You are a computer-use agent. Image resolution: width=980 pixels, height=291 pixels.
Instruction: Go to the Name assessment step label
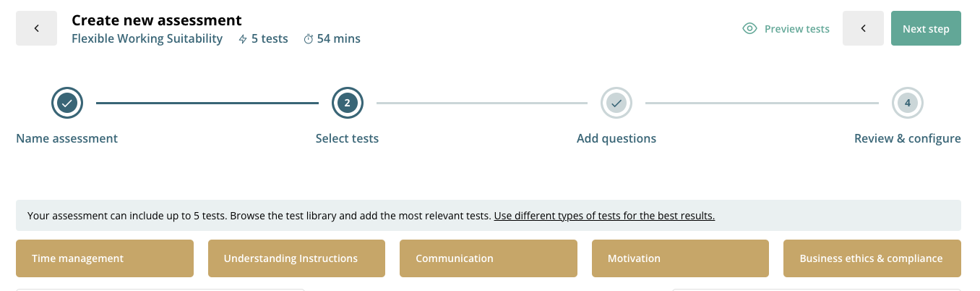point(66,138)
